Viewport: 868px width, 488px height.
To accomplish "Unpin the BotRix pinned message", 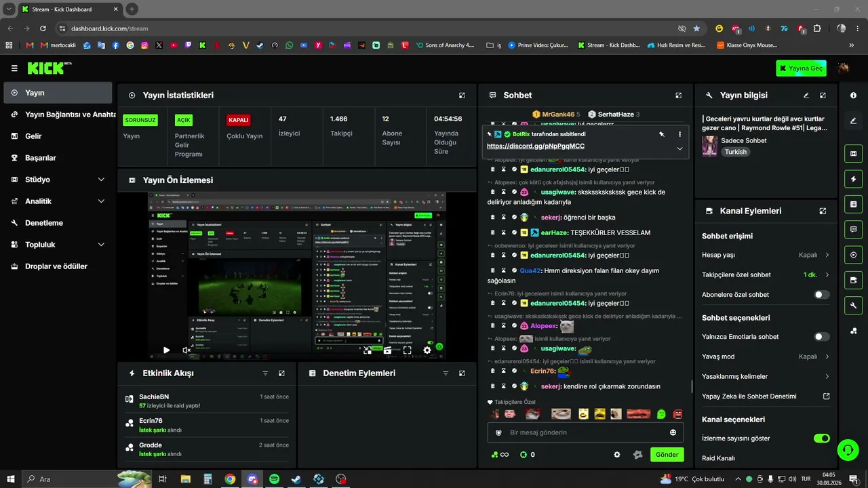I will coord(662,134).
